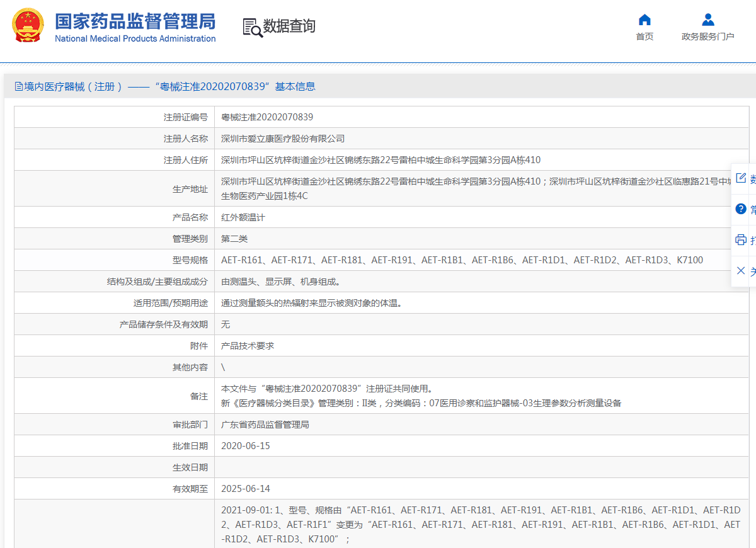Click the X close icon in side panel
Screen dimensions: 756x548
(741, 270)
